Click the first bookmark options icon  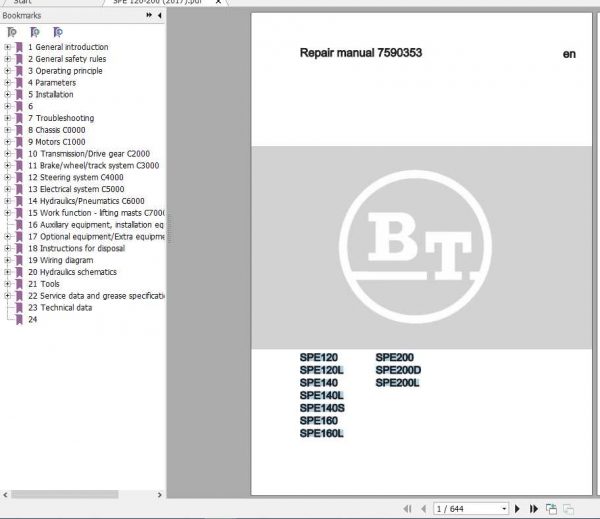coord(12,32)
